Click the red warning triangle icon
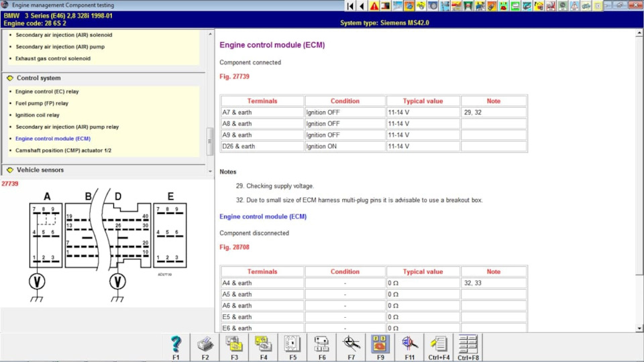Image resolution: width=644 pixels, height=362 pixels. pyautogui.click(x=374, y=6)
